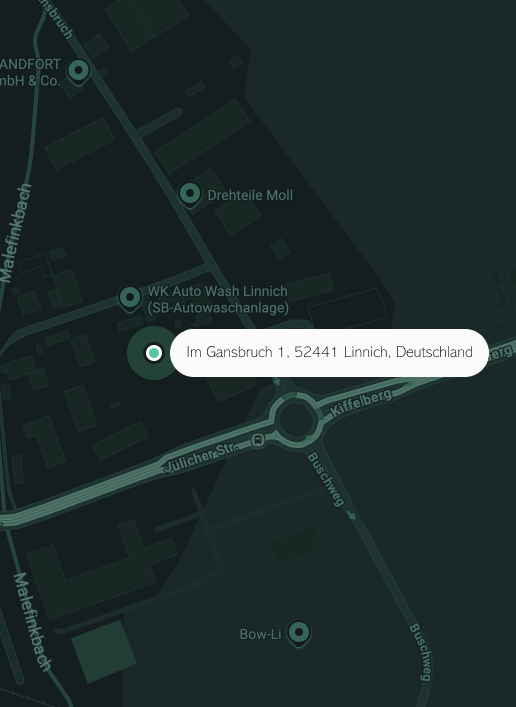Screen dimensions: 516x707
Task: Open the Drehteile Moll place label
Action: (x=250, y=195)
